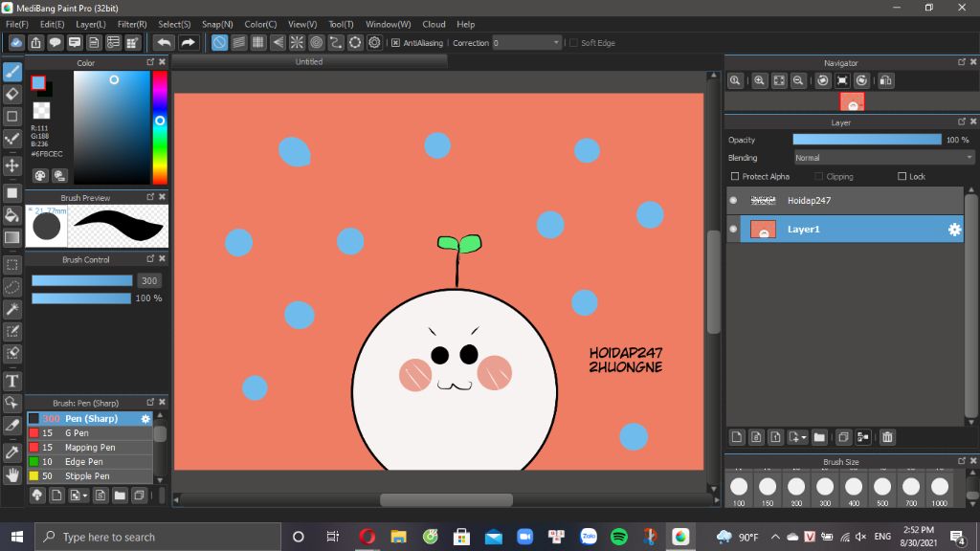Select the G Pen brush

[77, 433]
